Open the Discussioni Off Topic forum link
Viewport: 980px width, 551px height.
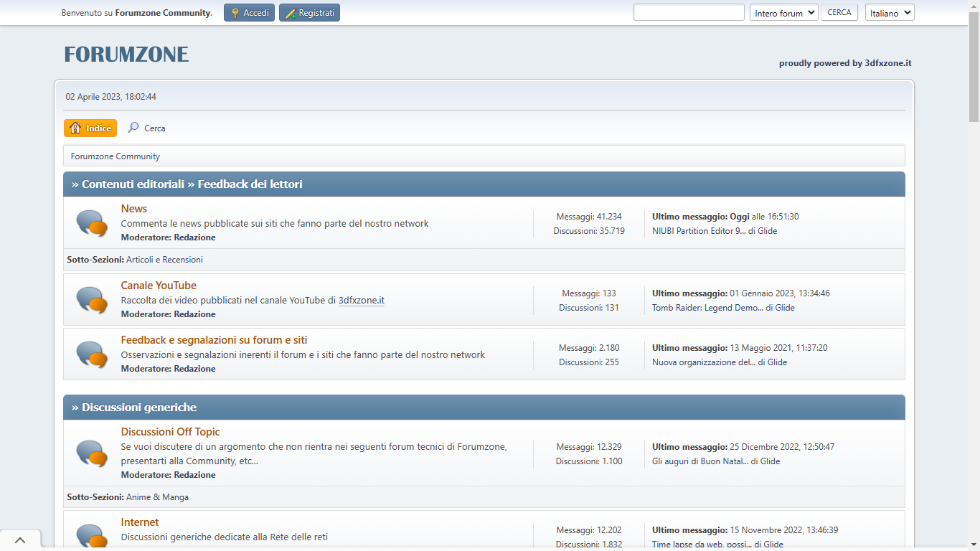(x=170, y=432)
